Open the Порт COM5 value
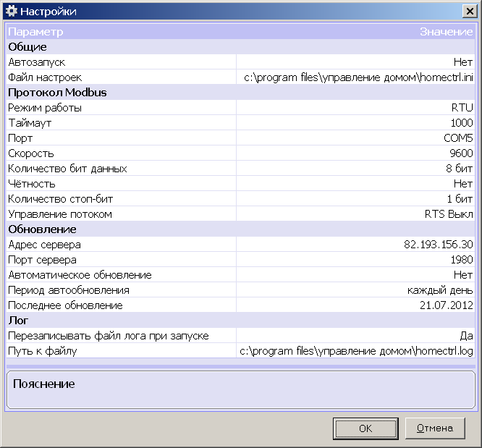The width and height of the screenshot is (482, 448). (x=457, y=138)
